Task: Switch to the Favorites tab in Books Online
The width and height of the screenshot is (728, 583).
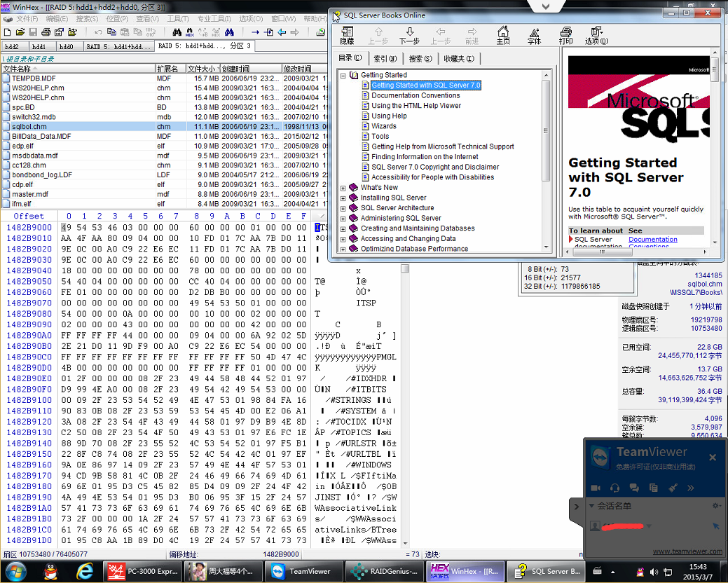Action: pyautogui.click(x=459, y=59)
